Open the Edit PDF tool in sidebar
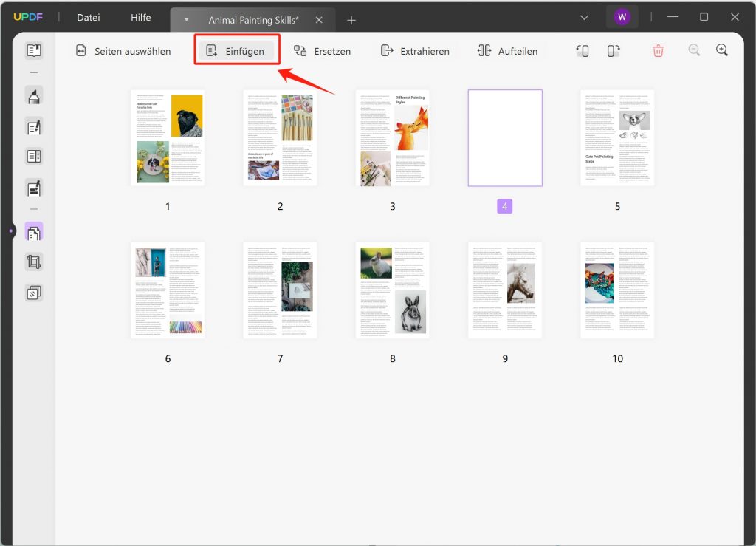The width and height of the screenshot is (756, 546). click(34, 127)
